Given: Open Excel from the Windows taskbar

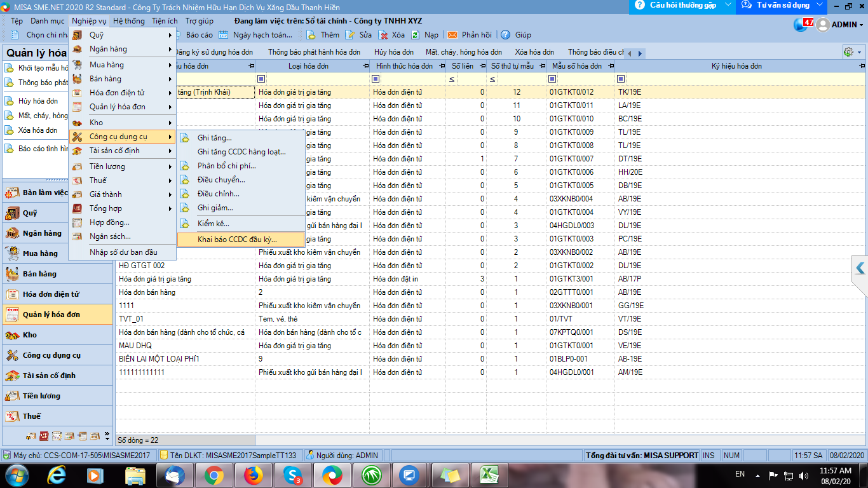Looking at the screenshot, I should 489,475.
